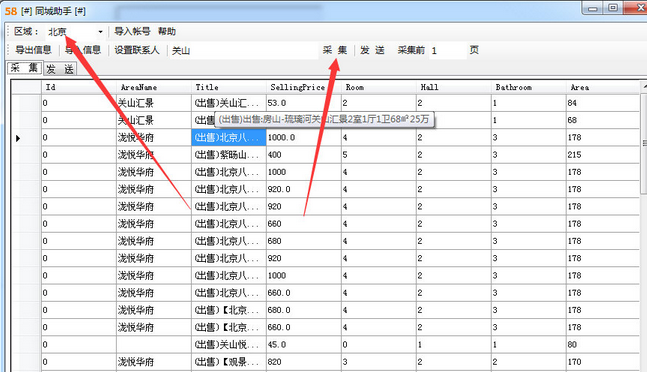Click the Title cell (出售)【观景...
The height and width of the screenshot is (372, 647).
coord(229,362)
